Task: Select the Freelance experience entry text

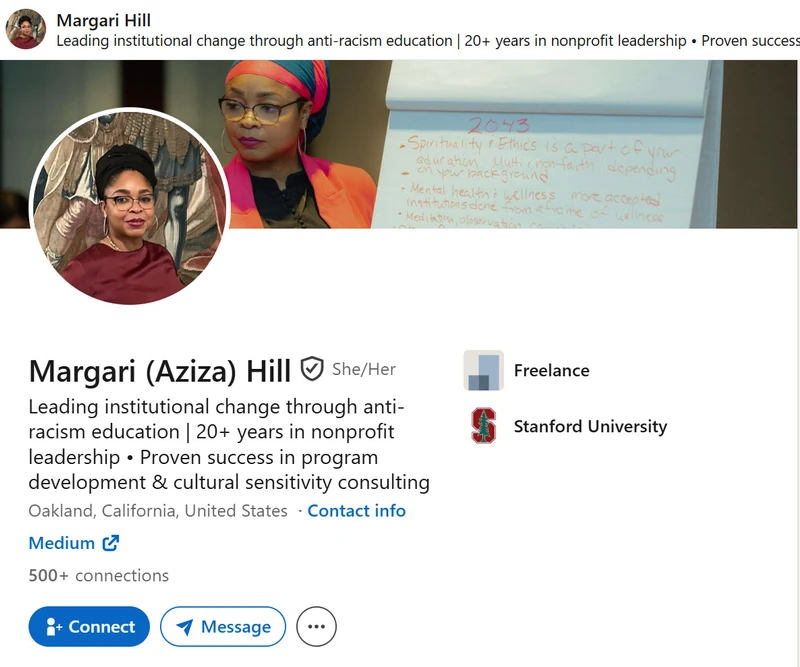Action: pos(552,370)
